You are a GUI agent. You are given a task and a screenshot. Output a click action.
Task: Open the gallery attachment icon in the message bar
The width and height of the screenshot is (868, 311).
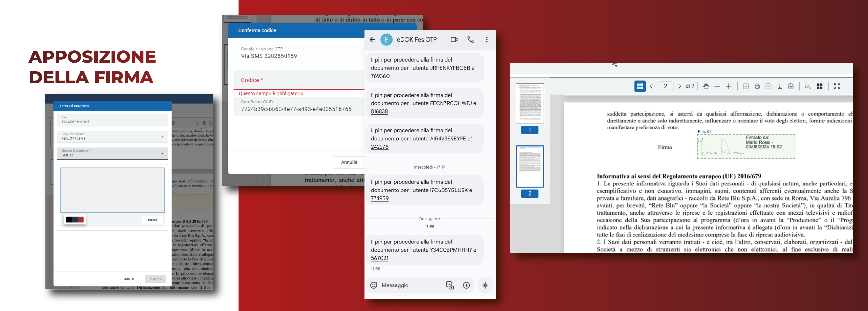(x=450, y=285)
